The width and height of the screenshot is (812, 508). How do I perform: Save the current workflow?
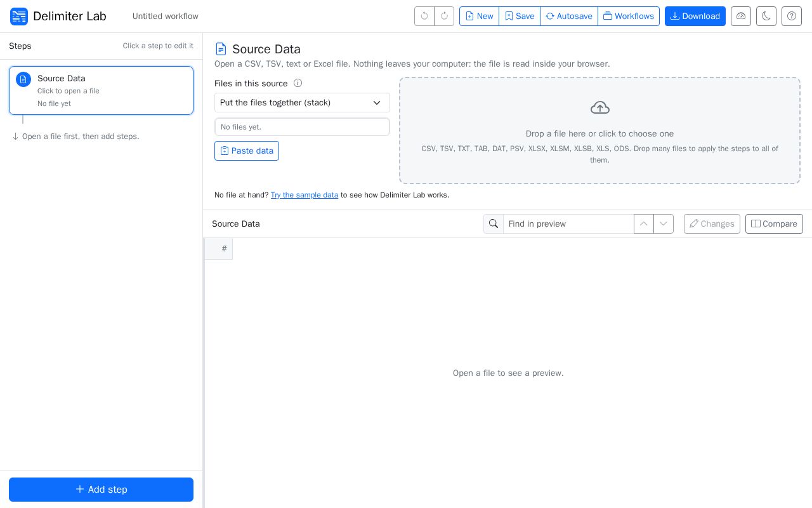[520, 17]
